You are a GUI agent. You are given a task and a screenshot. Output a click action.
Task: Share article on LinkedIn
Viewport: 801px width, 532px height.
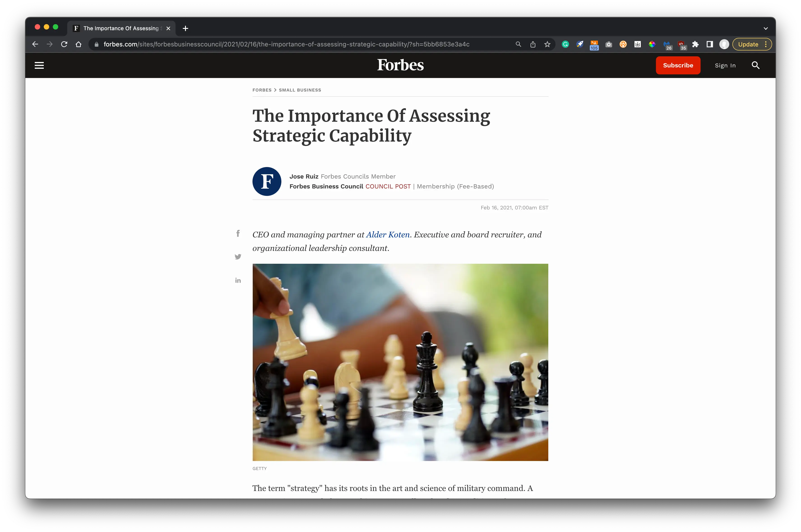[x=238, y=280]
